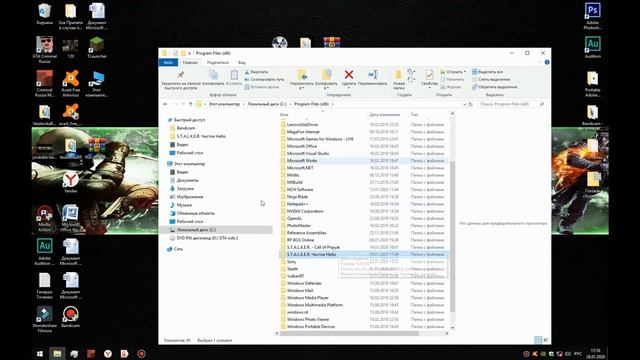Click the Windows Start button on taskbar

coord(40,353)
